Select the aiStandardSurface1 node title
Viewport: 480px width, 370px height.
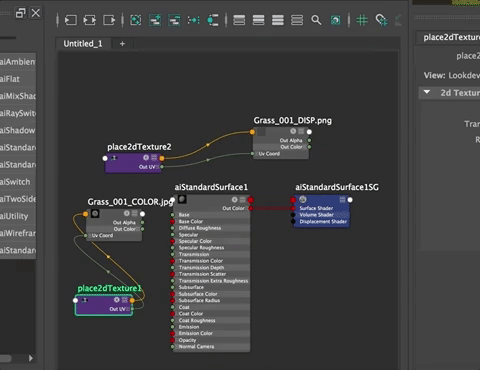[x=211, y=187]
